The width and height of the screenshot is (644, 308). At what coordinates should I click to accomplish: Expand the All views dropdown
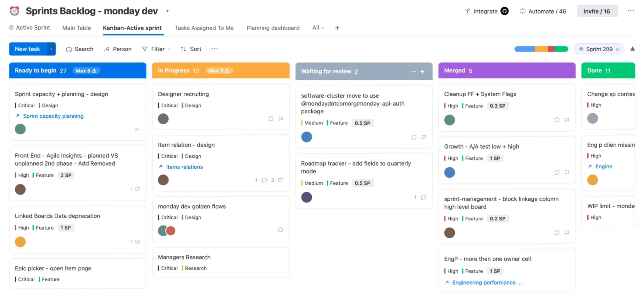pyautogui.click(x=318, y=28)
